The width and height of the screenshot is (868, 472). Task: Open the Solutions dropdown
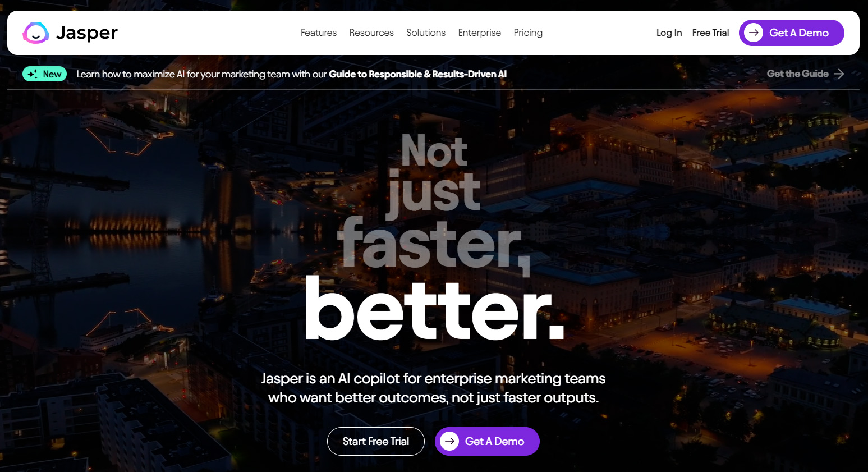pos(426,33)
